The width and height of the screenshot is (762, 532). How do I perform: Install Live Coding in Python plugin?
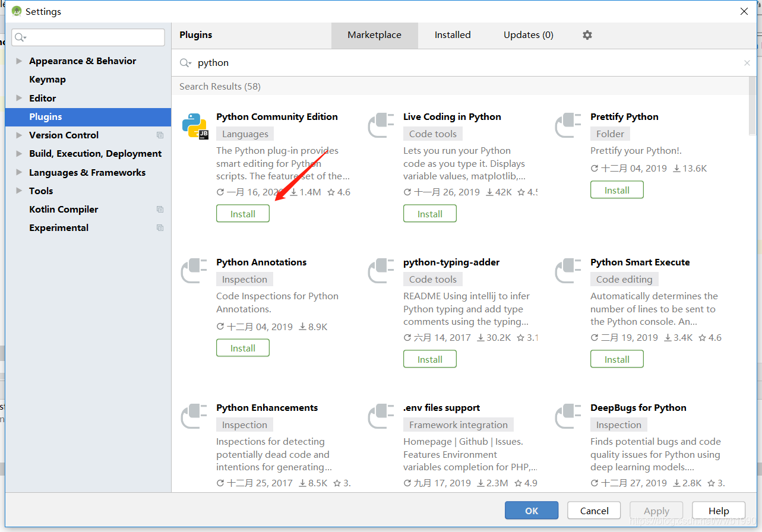click(430, 214)
